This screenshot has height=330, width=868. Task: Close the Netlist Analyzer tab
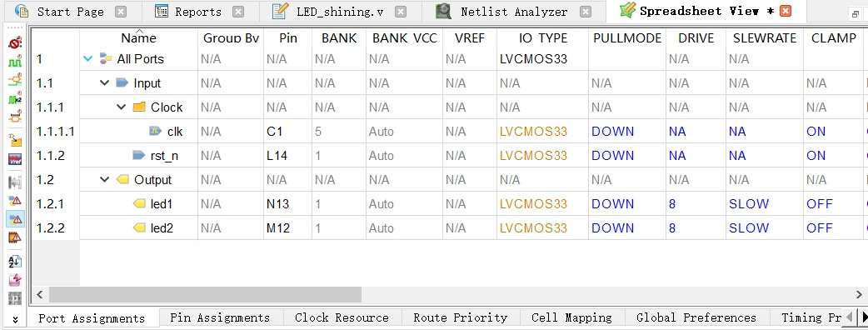click(586, 12)
